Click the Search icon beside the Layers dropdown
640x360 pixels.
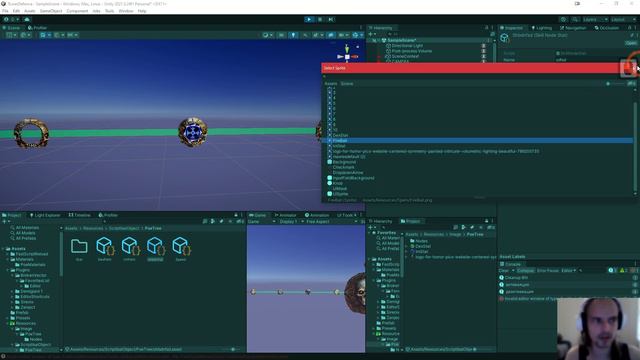coord(575,20)
